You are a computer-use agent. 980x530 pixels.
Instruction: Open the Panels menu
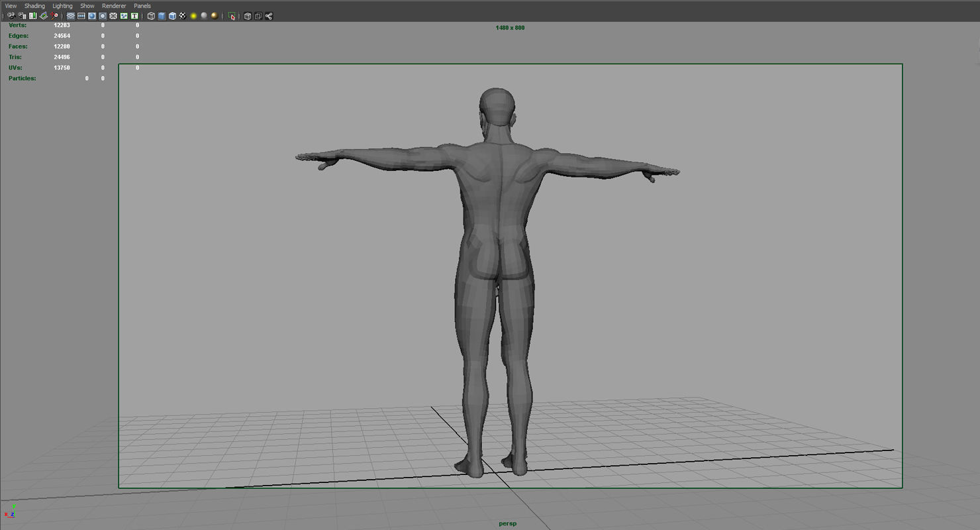(142, 6)
